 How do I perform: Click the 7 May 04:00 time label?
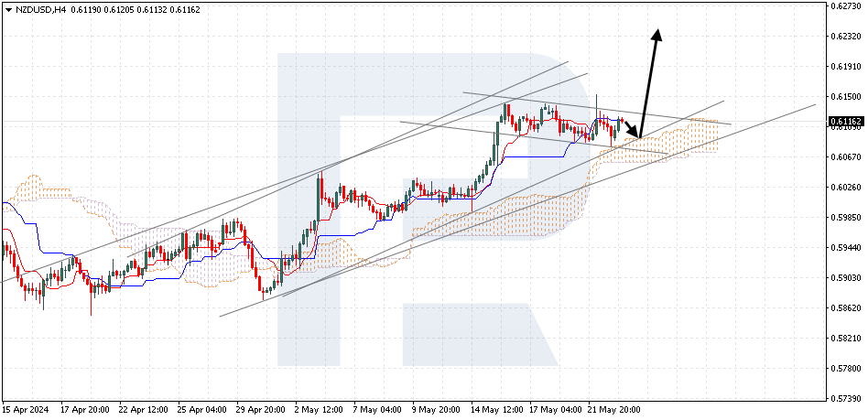click(376, 410)
